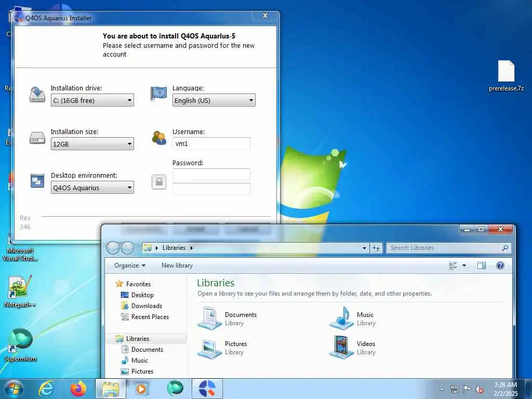Expand the arrow after Libraries breadcrumb

click(192, 248)
